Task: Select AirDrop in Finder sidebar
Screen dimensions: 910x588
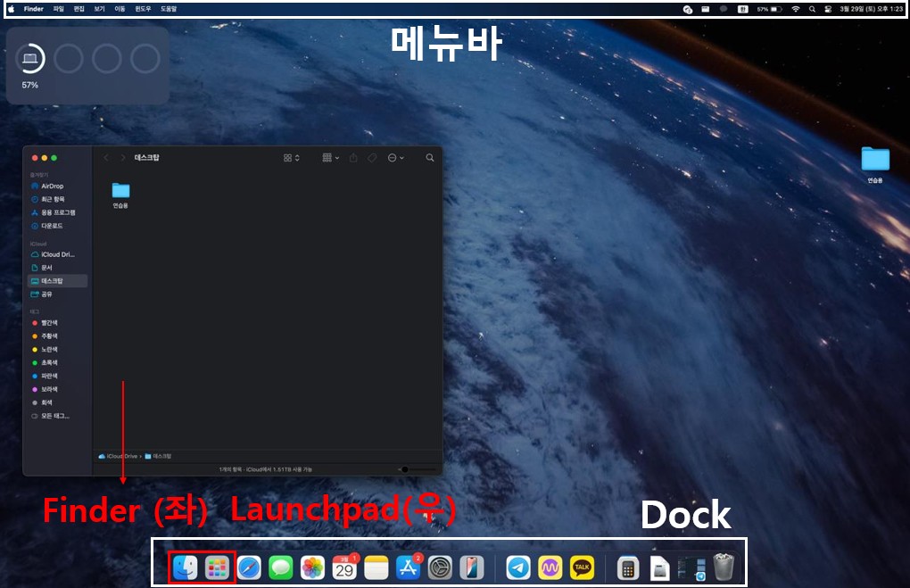Action: click(x=57, y=186)
